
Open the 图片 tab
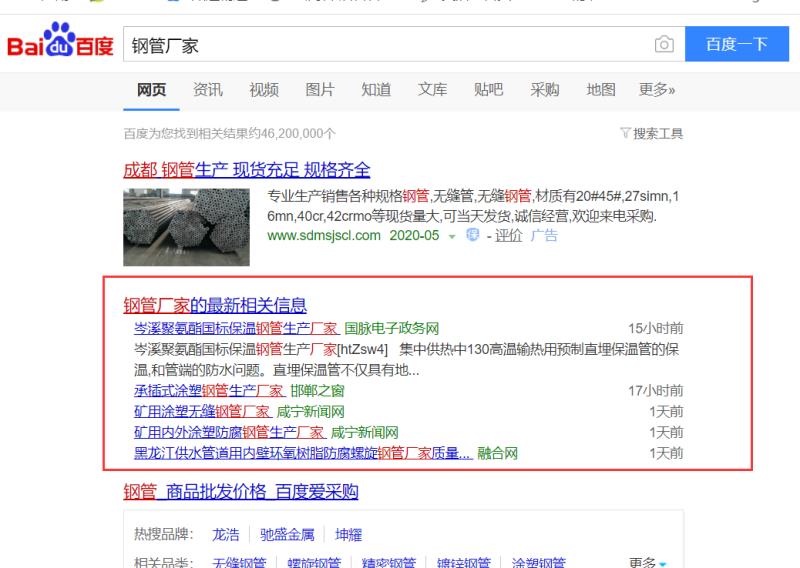[320, 90]
